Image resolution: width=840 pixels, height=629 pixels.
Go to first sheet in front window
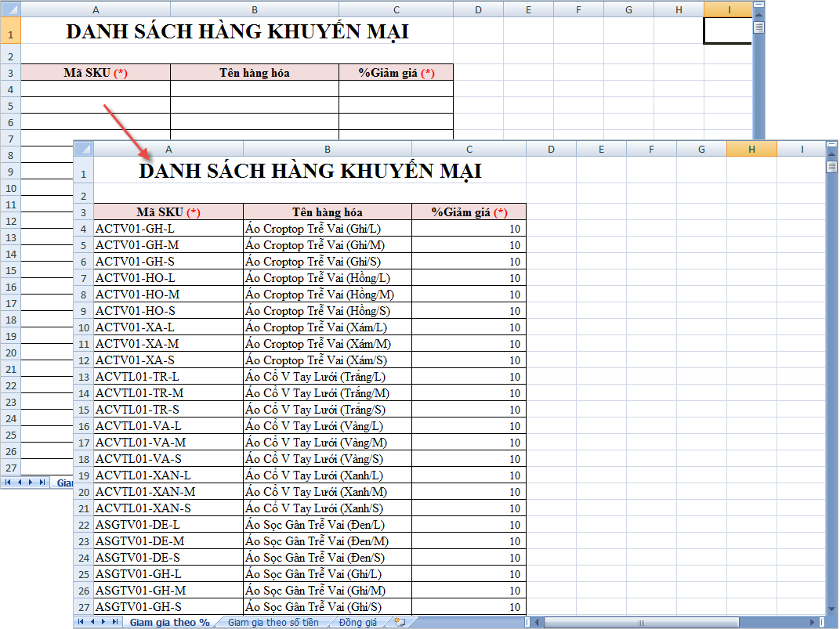[81, 622]
